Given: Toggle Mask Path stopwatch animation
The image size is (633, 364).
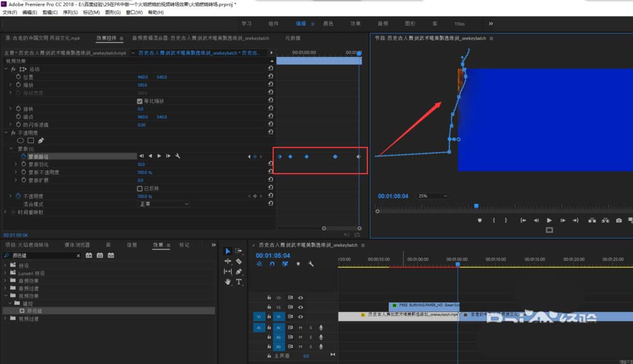Looking at the screenshot, I should point(23,156).
